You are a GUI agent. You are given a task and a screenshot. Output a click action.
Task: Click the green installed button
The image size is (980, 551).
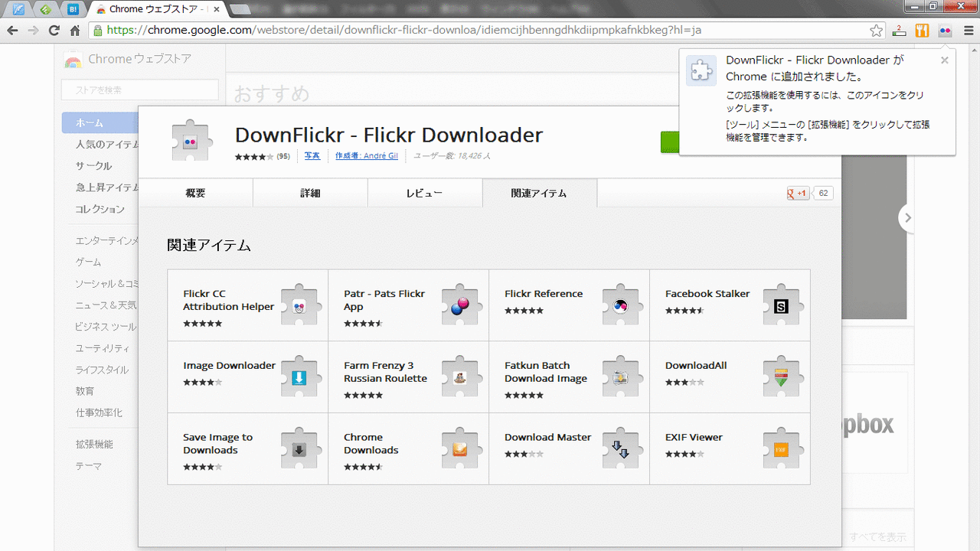pos(670,142)
